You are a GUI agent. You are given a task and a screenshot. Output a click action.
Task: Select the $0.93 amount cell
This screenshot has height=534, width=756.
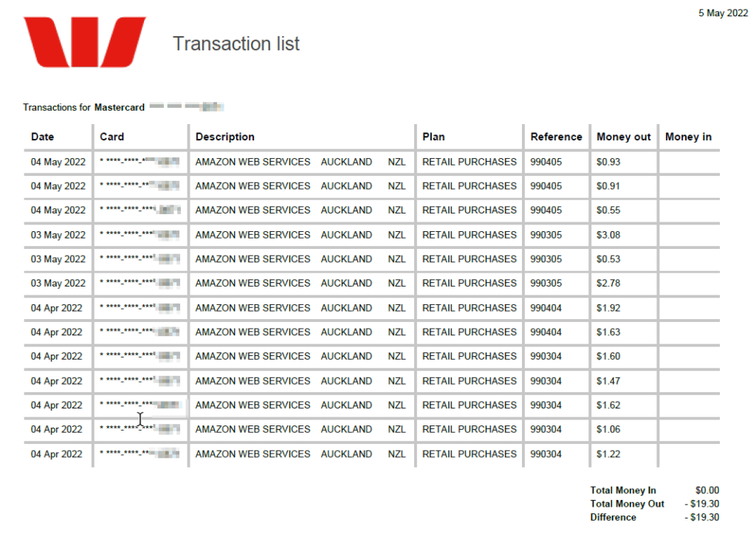pyautogui.click(x=608, y=162)
